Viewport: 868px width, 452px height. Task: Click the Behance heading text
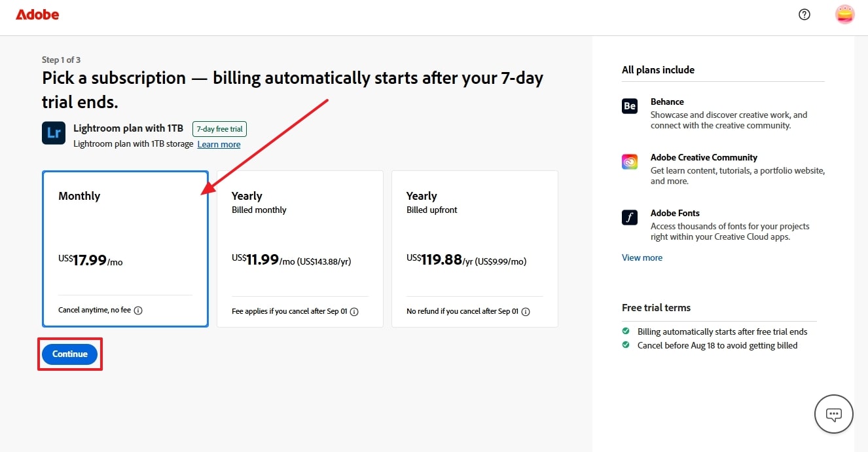point(667,102)
